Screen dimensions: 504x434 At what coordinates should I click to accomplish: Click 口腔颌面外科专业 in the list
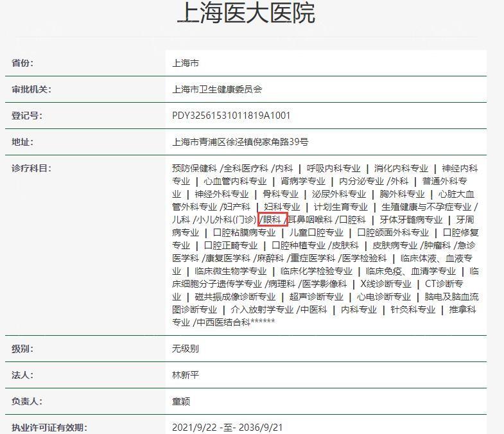tap(393, 233)
